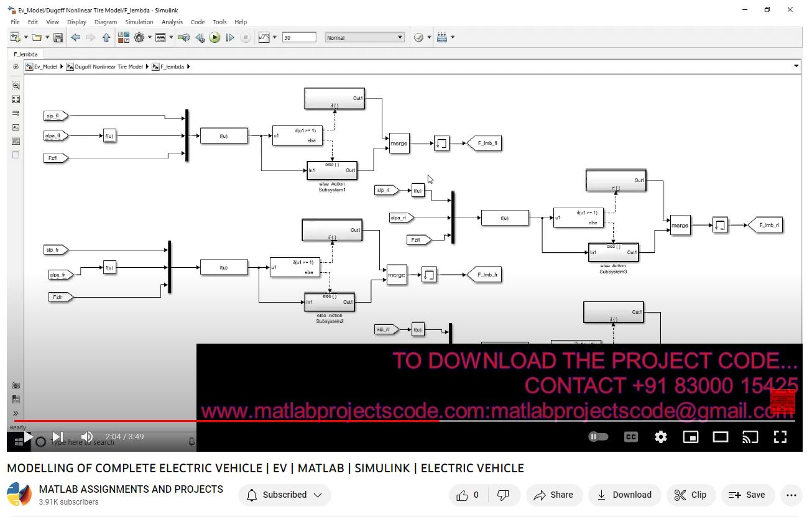
Task: Toggle the autoplay switch
Action: [x=598, y=437]
